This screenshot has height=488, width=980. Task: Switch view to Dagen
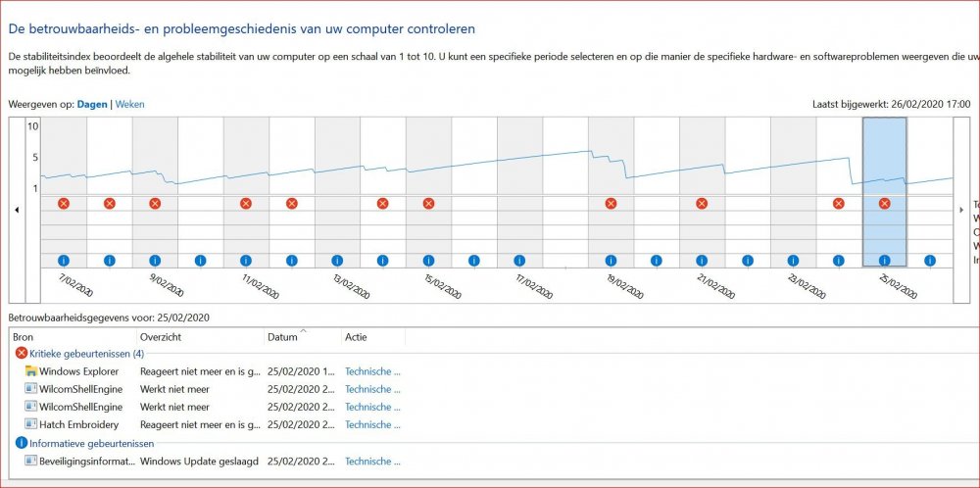(92, 104)
